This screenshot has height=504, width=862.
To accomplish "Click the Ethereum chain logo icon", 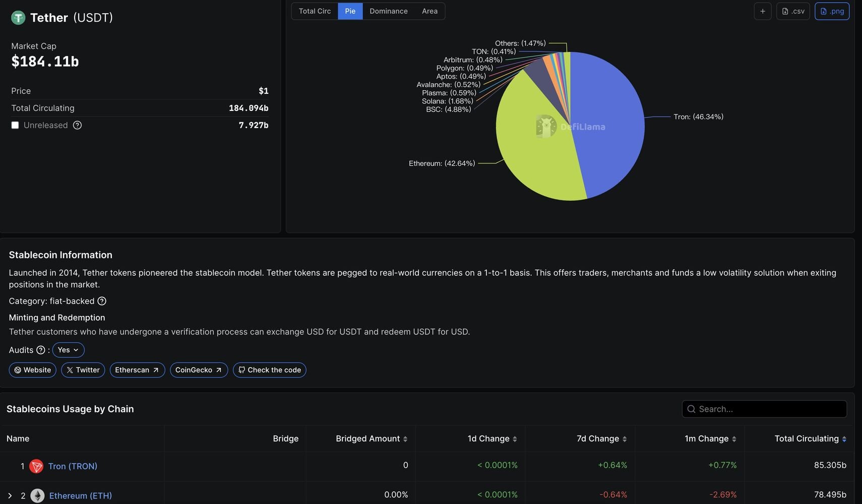I will coord(37,495).
